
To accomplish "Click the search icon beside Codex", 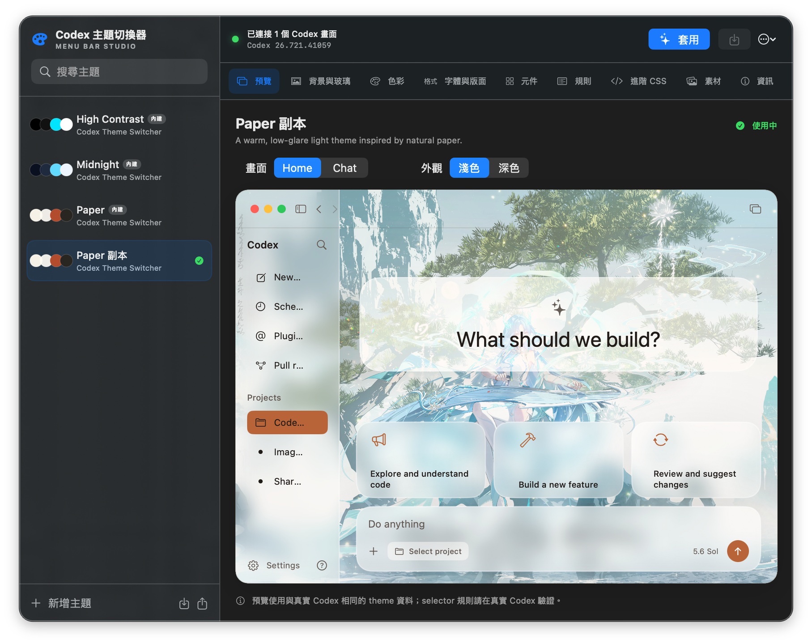I will click(321, 245).
